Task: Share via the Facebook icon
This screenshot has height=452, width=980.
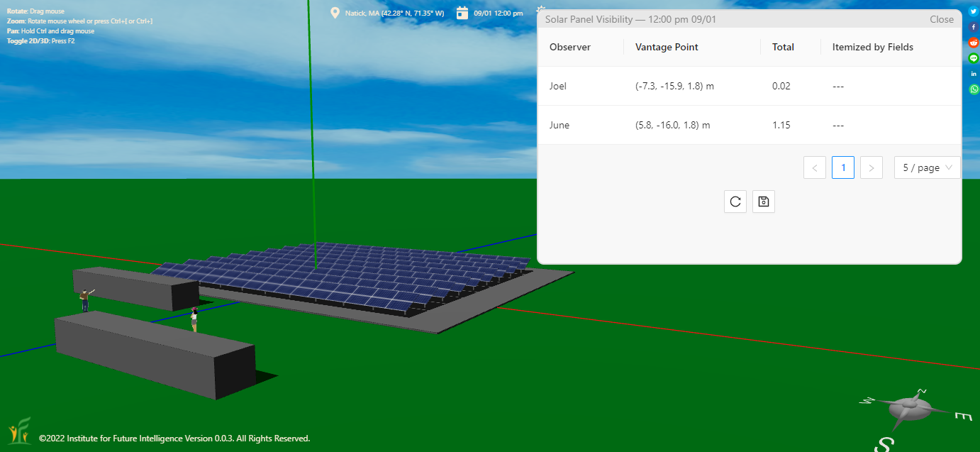Action: pyautogui.click(x=974, y=27)
